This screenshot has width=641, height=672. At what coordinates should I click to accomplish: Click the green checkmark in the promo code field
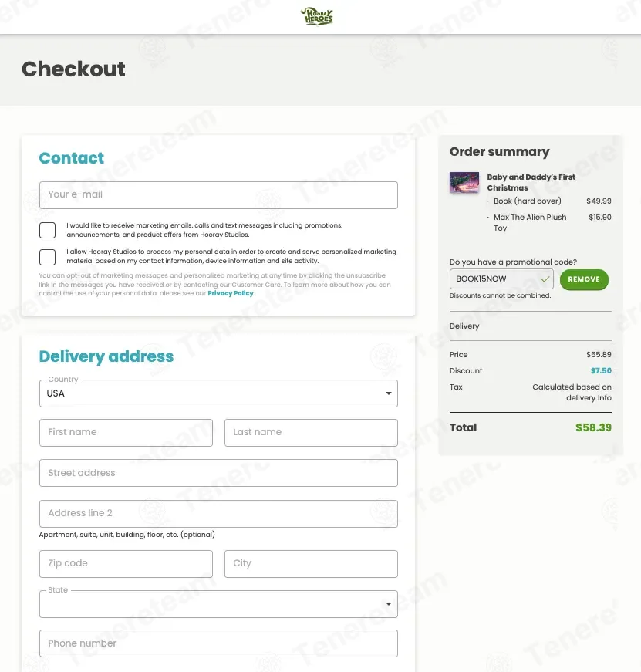(x=545, y=279)
